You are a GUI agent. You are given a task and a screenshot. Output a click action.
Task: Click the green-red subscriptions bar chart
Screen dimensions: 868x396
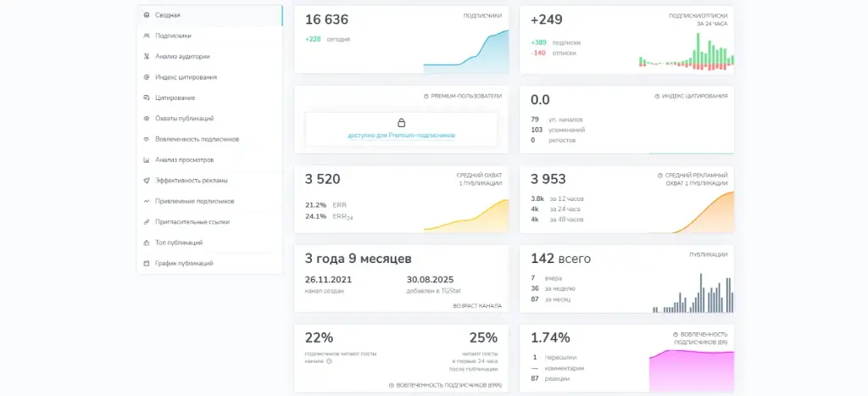pos(687,52)
